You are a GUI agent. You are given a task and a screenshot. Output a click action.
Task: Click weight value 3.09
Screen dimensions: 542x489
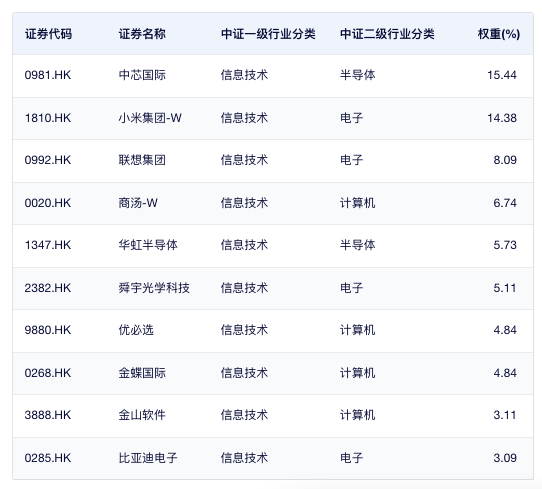505,458
